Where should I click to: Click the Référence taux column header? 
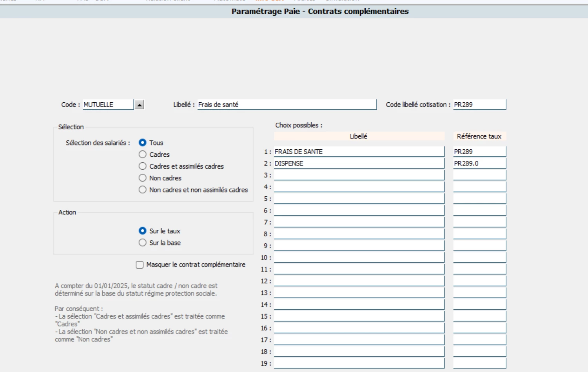tap(479, 136)
